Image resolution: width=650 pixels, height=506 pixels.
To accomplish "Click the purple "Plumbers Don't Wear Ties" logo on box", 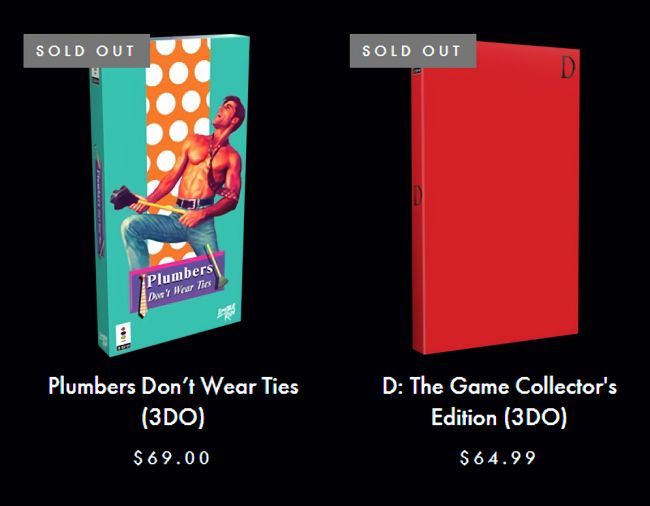I will pos(177,286).
